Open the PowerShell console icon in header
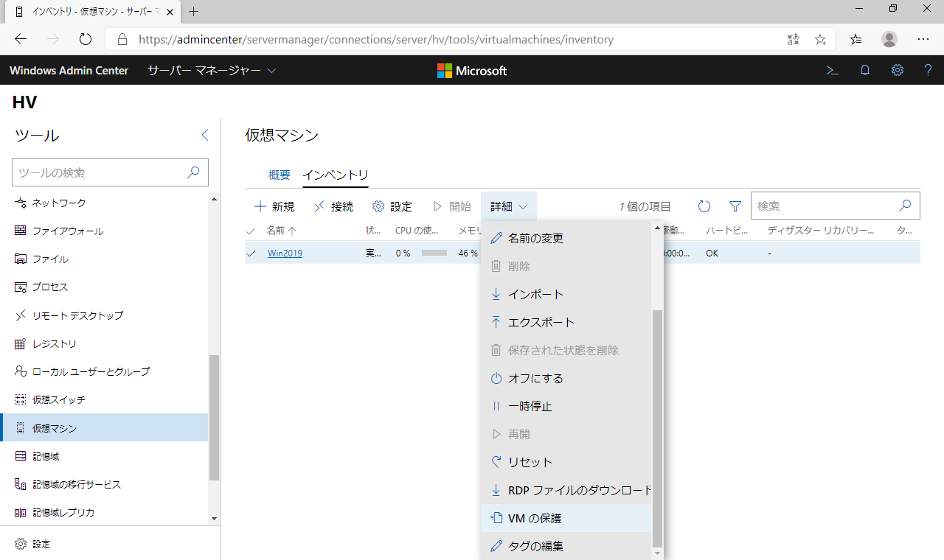The image size is (944, 560). 832,71
